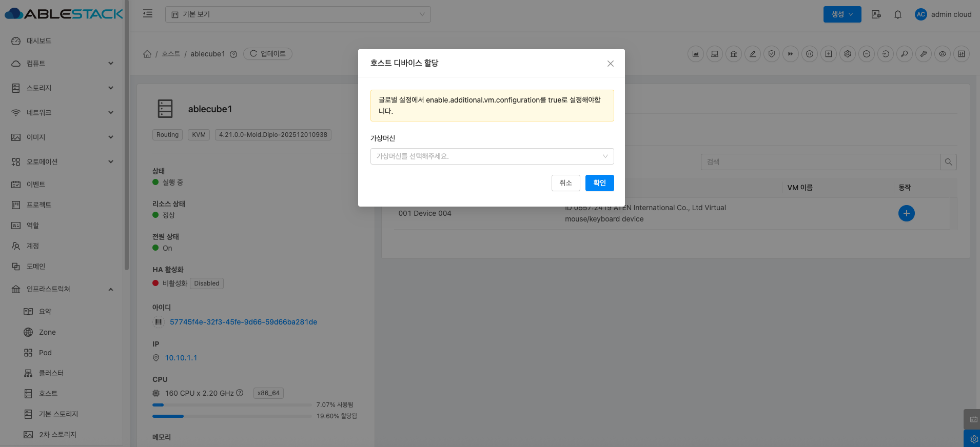Click the home icon in breadcrumb

(x=147, y=54)
